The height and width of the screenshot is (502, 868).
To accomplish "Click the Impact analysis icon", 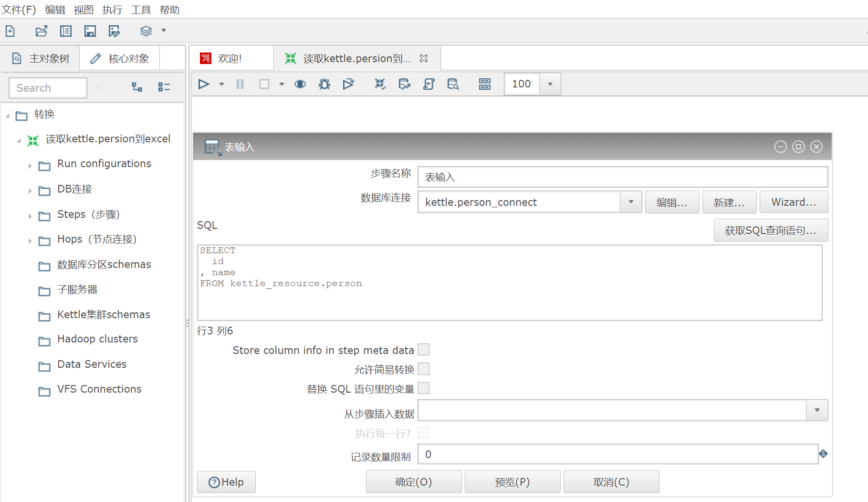I will click(x=405, y=84).
